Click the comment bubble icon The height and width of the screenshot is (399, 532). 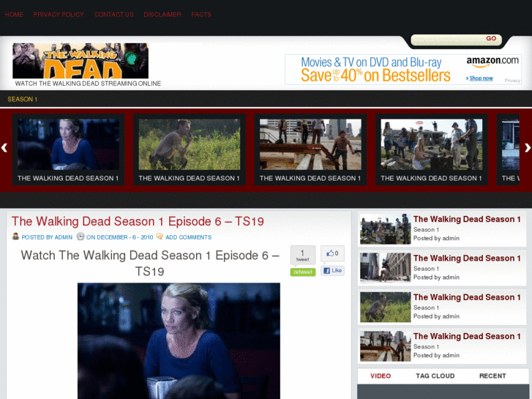click(x=160, y=236)
